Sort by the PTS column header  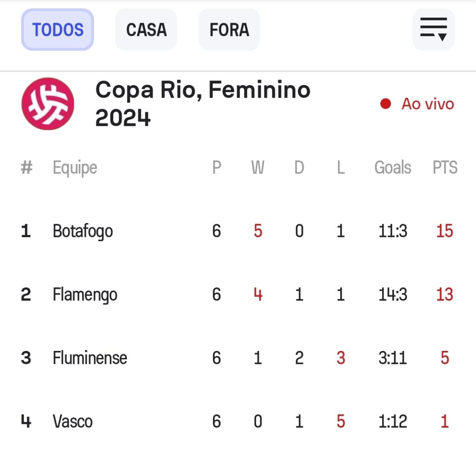coord(445,167)
